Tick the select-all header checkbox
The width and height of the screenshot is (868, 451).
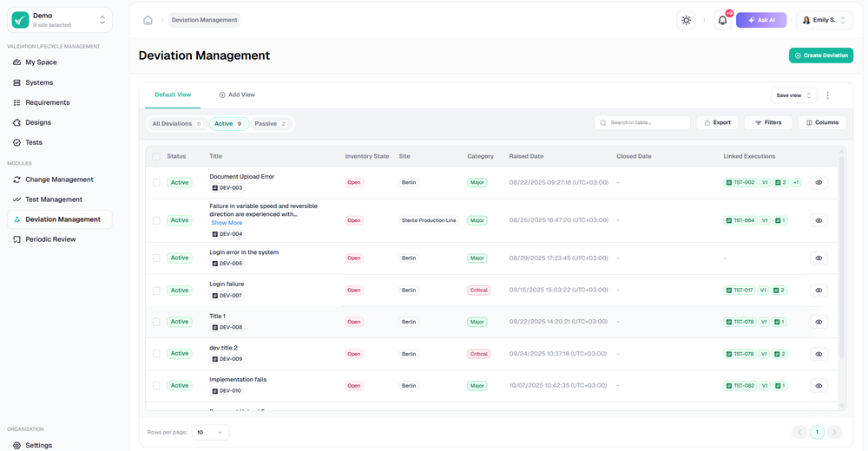(x=156, y=157)
